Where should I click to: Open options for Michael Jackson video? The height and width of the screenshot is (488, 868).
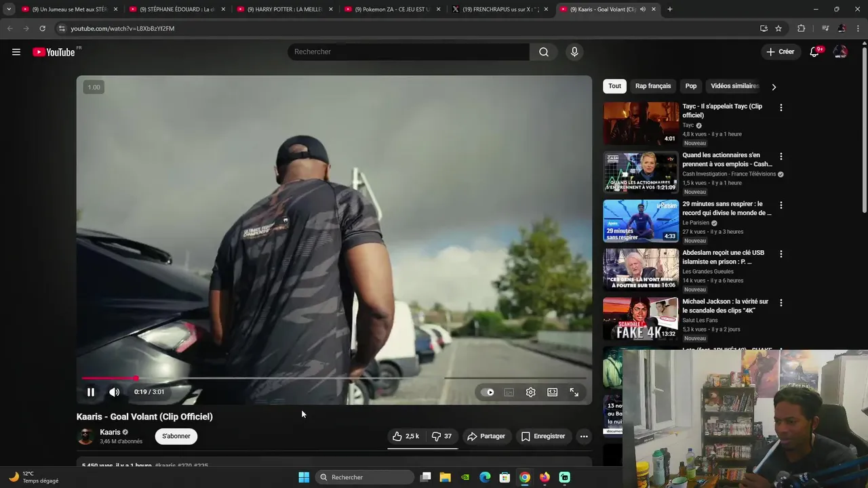coord(781,303)
